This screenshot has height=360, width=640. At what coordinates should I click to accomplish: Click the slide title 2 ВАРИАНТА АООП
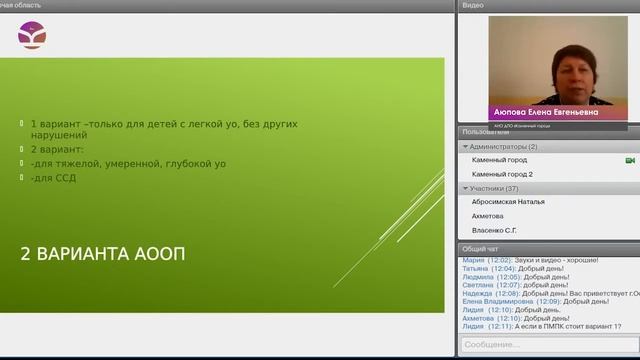(103, 254)
